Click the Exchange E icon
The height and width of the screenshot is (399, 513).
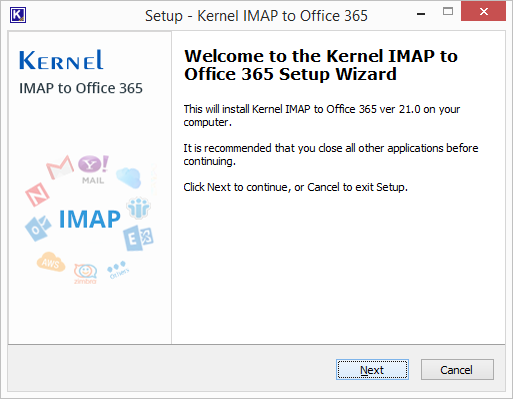pyautogui.click(x=138, y=238)
